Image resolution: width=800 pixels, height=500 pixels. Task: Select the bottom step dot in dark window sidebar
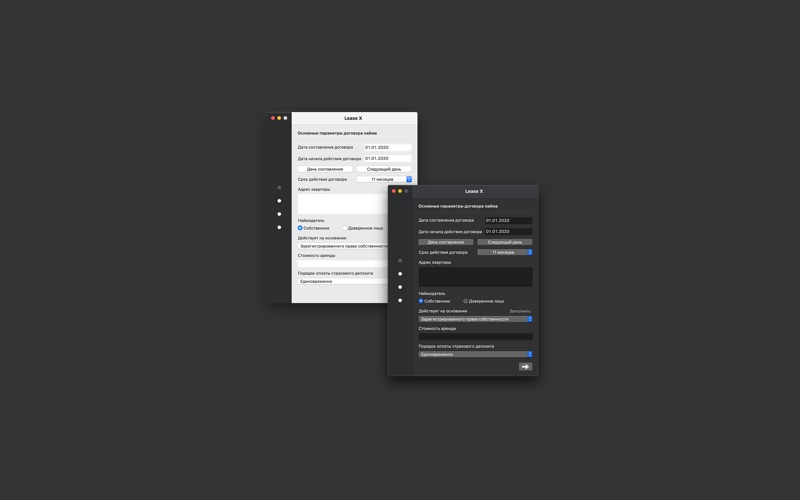[400, 301]
